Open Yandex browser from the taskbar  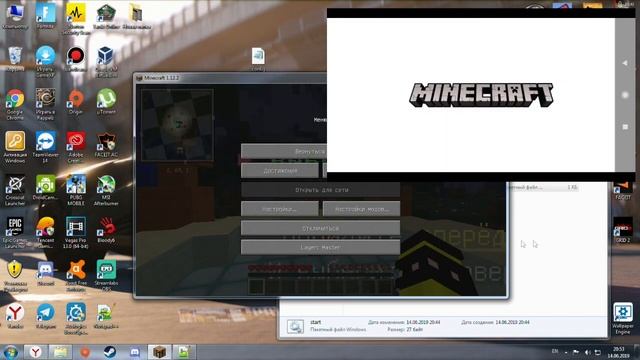pyautogui.click(x=35, y=352)
